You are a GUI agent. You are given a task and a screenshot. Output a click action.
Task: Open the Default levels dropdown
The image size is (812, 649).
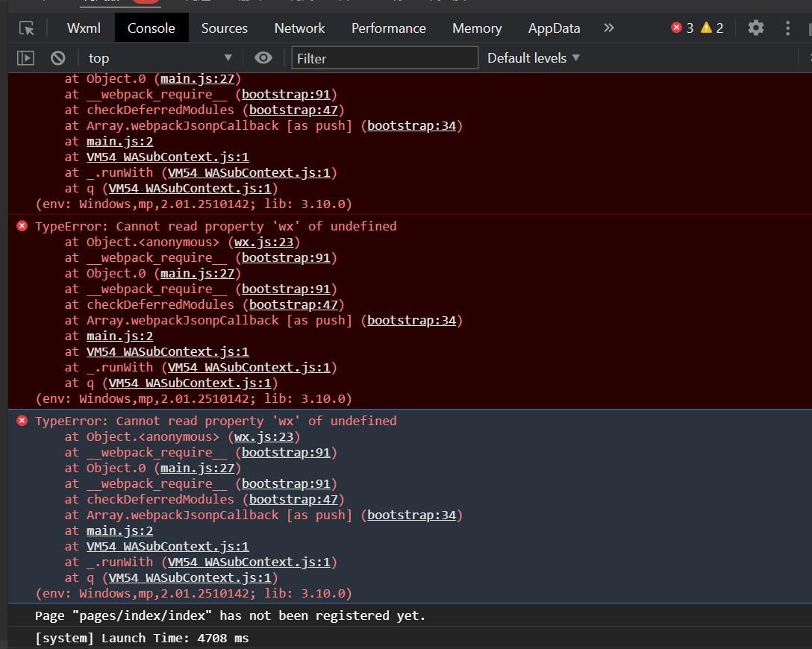(533, 58)
